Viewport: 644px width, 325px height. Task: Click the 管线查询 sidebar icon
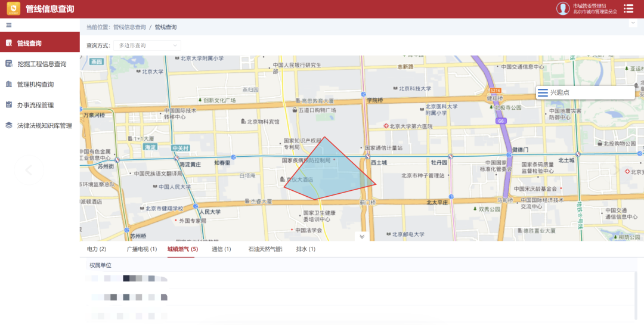(9, 43)
